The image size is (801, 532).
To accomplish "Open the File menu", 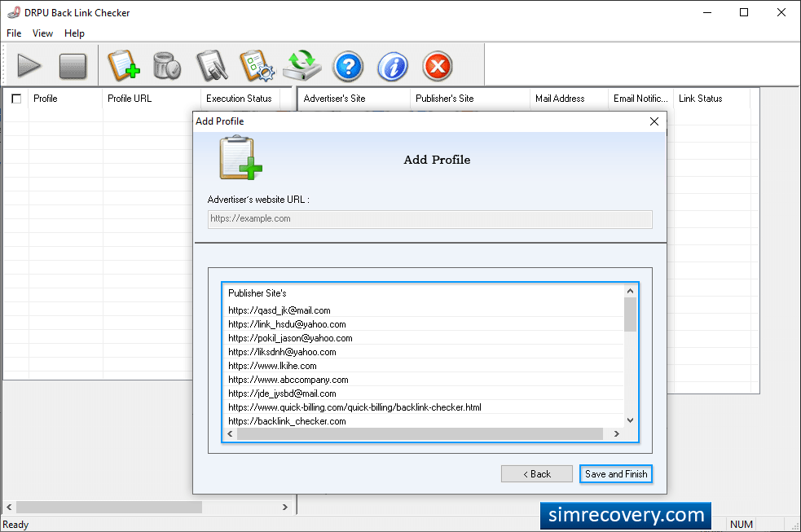I will click(14, 33).
